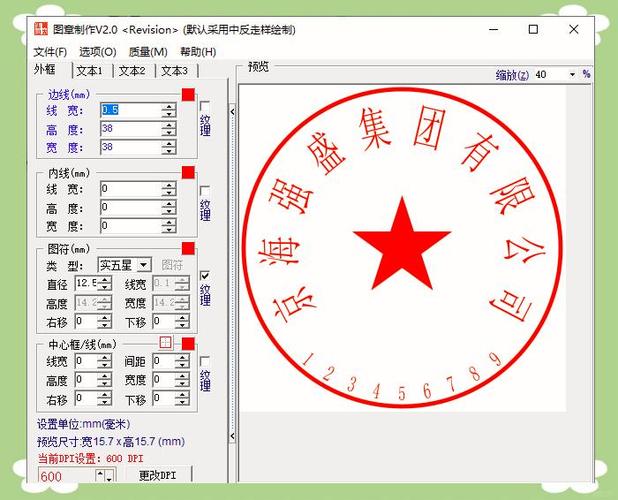Click the 边线 高度 field showing 38
The height and width of the screenshot is (500, 618).
[x=131, y=128]
